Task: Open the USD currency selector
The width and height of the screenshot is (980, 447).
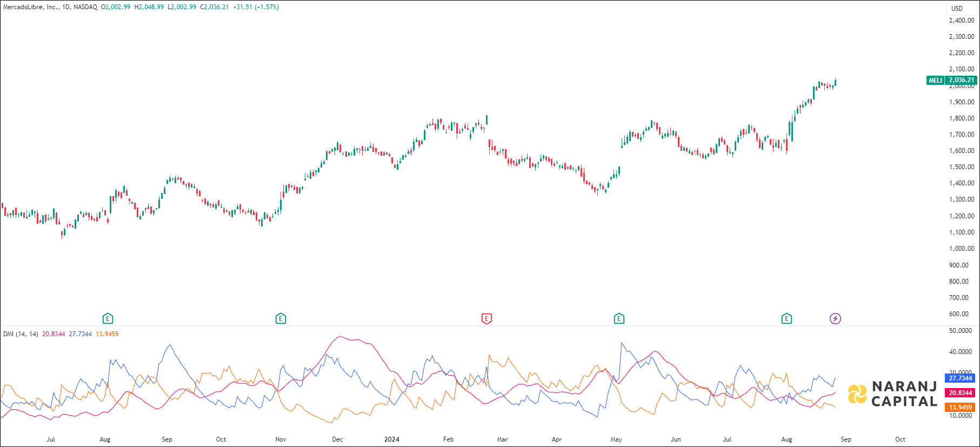Action: (957, 8)
